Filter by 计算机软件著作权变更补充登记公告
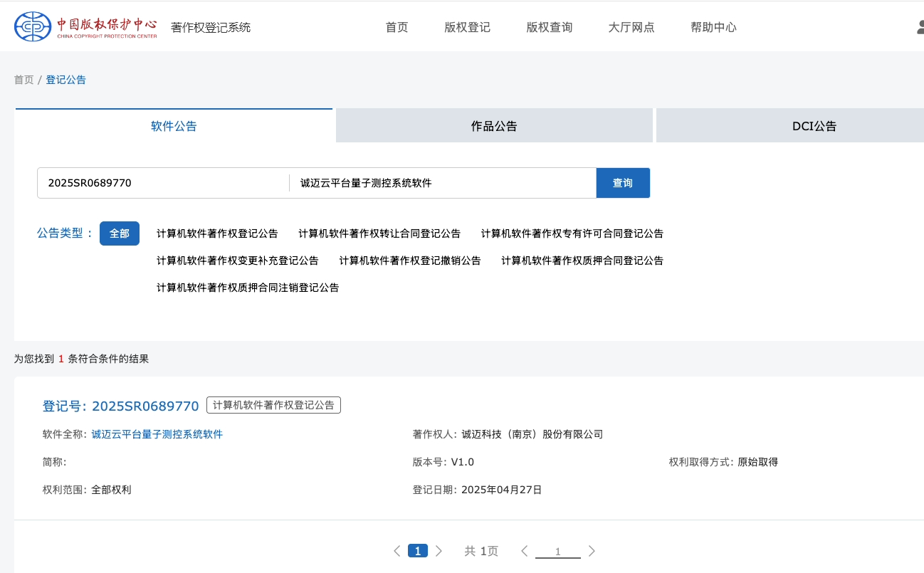This screenshot has height=573, width=924. pos(238,261)
